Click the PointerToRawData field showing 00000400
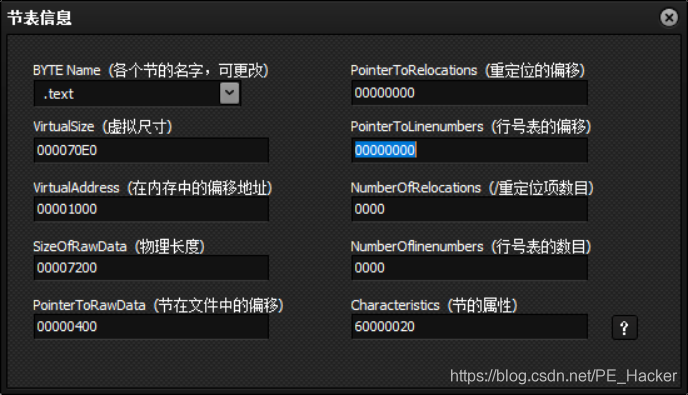Viewport: 688px width, 395px height. tap(151, 327)
